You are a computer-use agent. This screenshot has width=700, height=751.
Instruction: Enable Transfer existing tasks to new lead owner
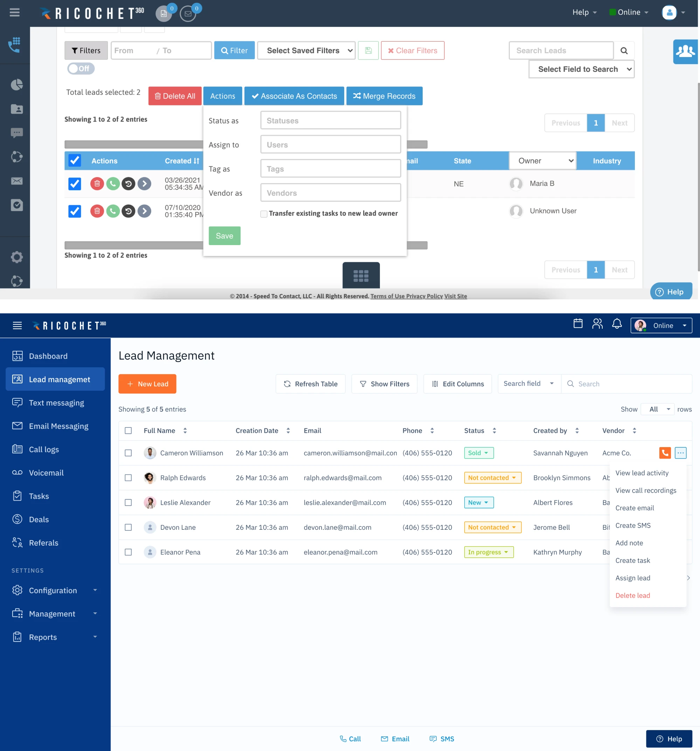[x=263, y=214]
